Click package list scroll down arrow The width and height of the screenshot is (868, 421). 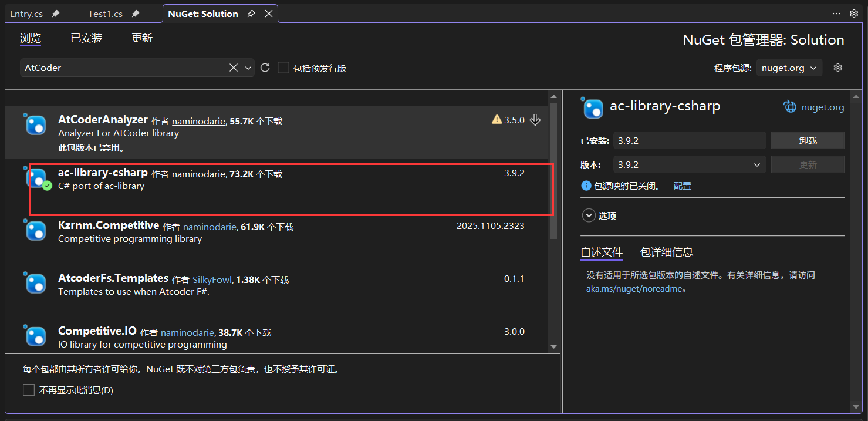[553, 347]
